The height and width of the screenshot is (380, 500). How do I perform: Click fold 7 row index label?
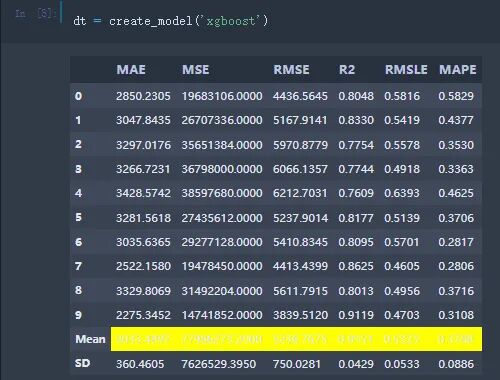(78, 266)
